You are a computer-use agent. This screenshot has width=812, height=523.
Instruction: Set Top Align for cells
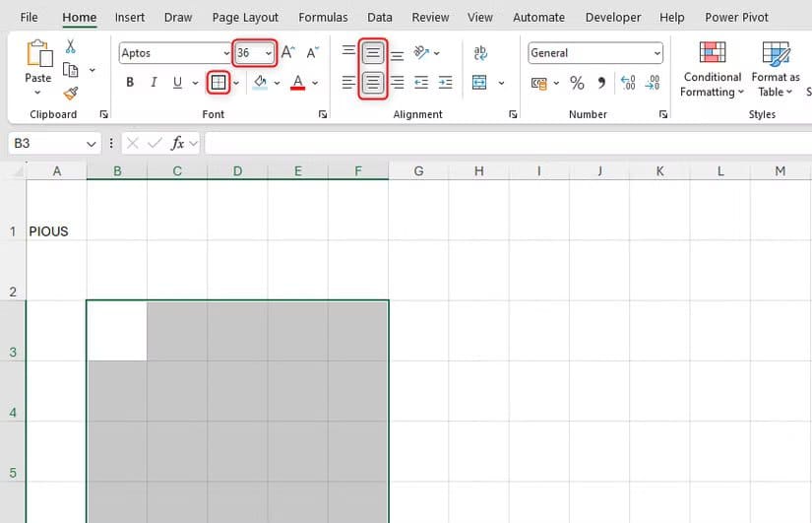point(348,51)
